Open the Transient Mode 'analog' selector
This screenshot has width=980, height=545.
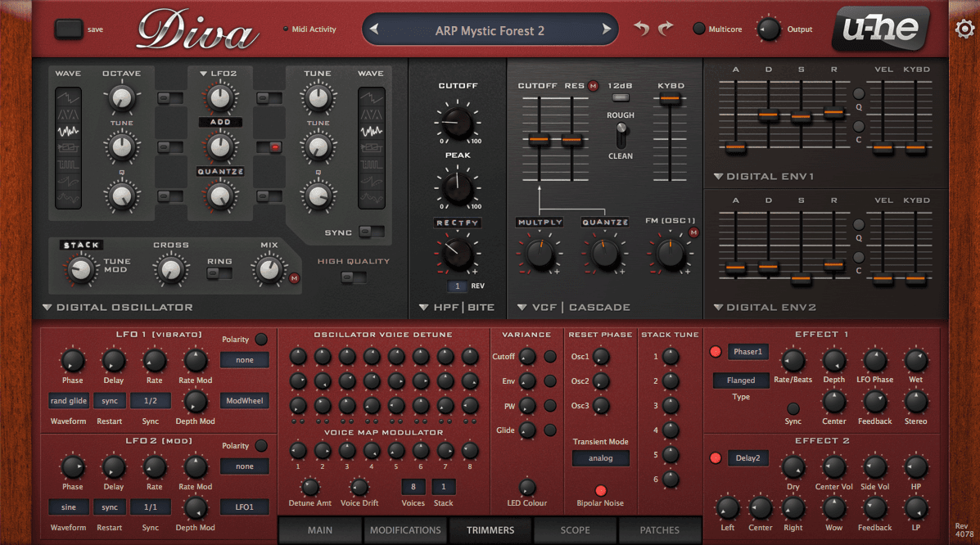point(601,458)
